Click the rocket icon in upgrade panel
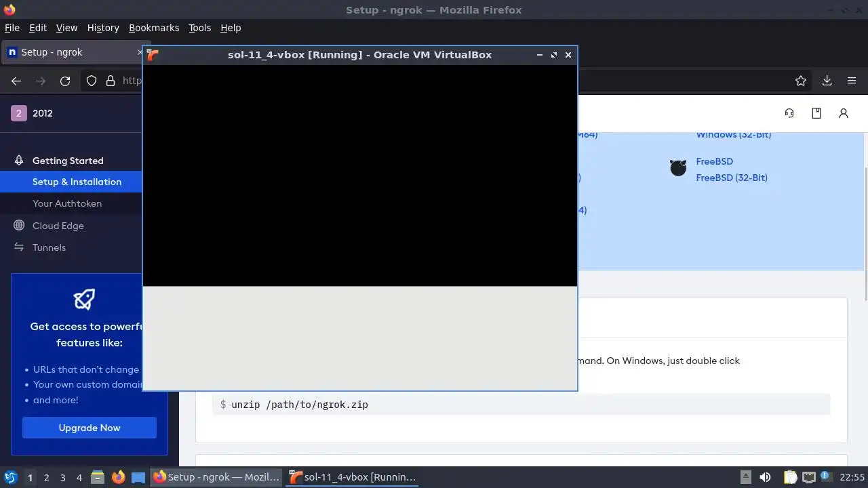 [84, 299]
